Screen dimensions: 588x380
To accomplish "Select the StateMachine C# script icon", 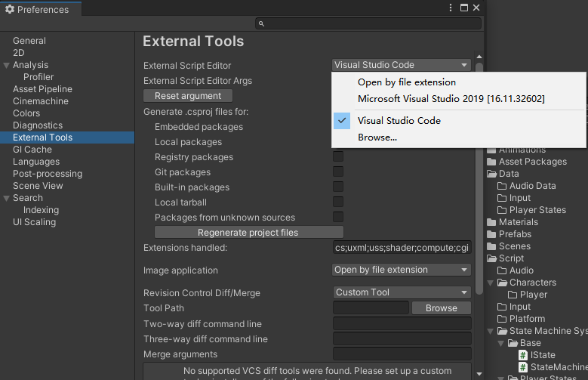I will tap(523, 367).
